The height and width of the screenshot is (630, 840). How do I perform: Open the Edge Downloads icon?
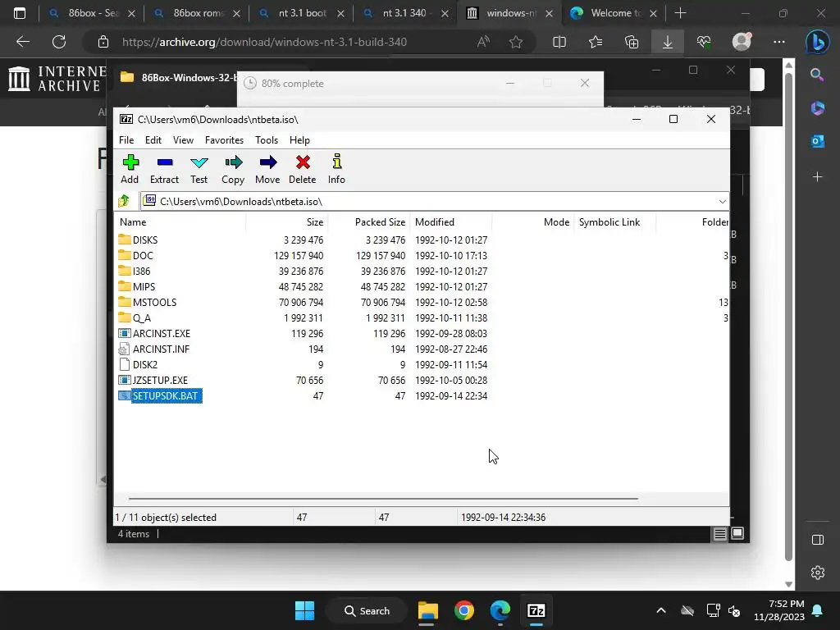tap(668, 42)
